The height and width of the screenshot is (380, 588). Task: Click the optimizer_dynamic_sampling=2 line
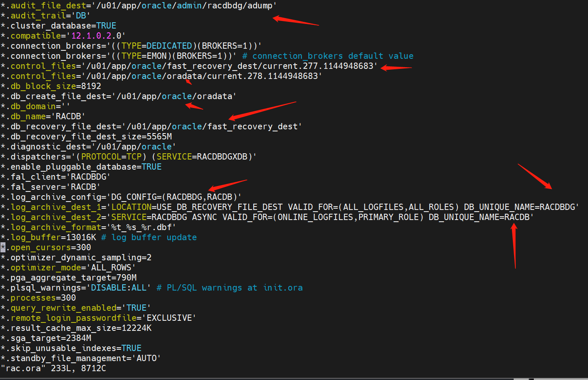click(76, 257)
